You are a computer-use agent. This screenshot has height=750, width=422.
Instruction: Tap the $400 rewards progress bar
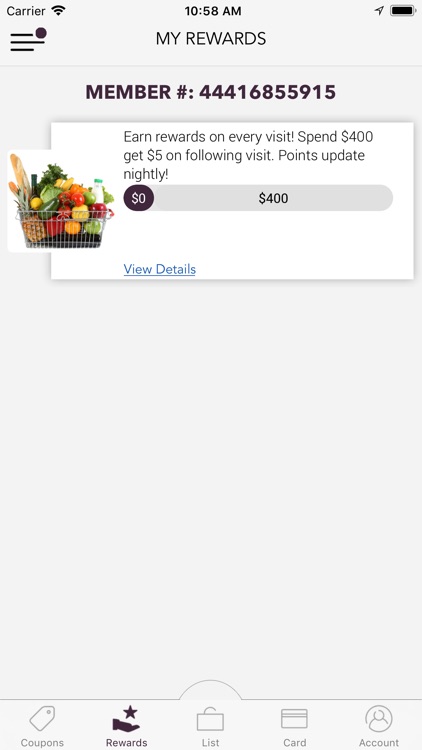(258, 198)
